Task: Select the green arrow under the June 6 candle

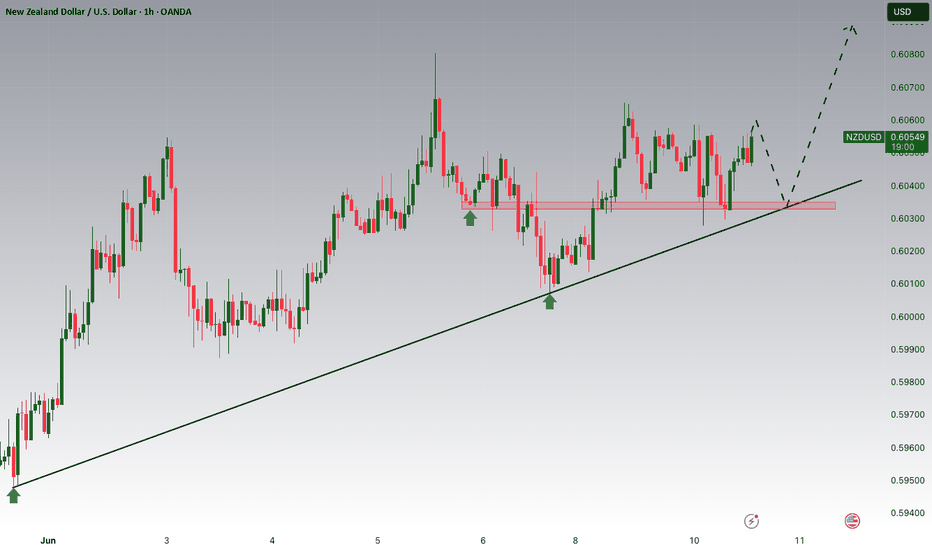Action: tap(470, 218)
